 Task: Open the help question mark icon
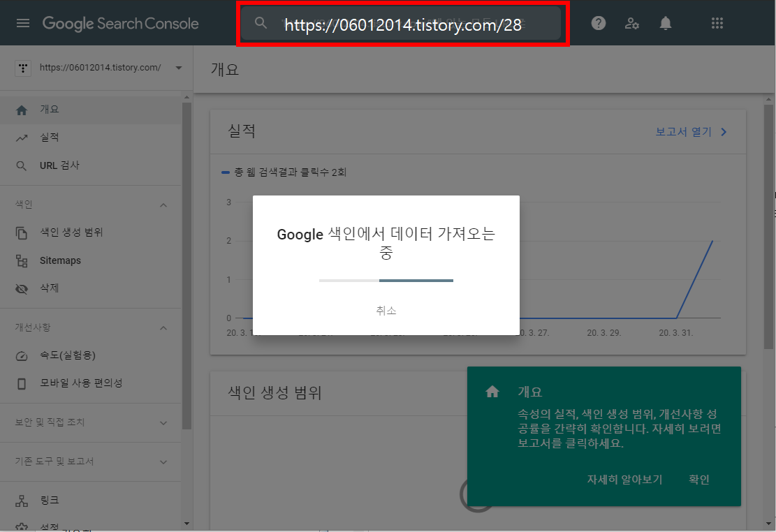pyautogui.click(x=599, y=23)
